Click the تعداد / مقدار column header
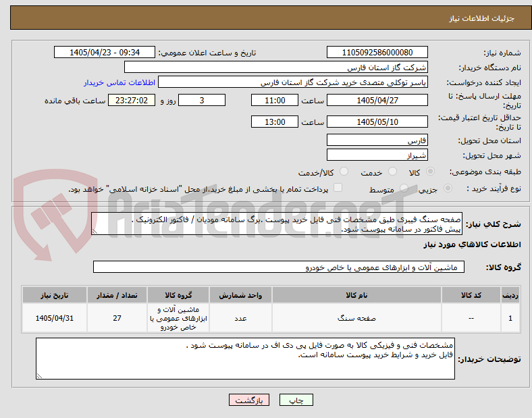Screen dimensions: 532x418 pos(117,295)
